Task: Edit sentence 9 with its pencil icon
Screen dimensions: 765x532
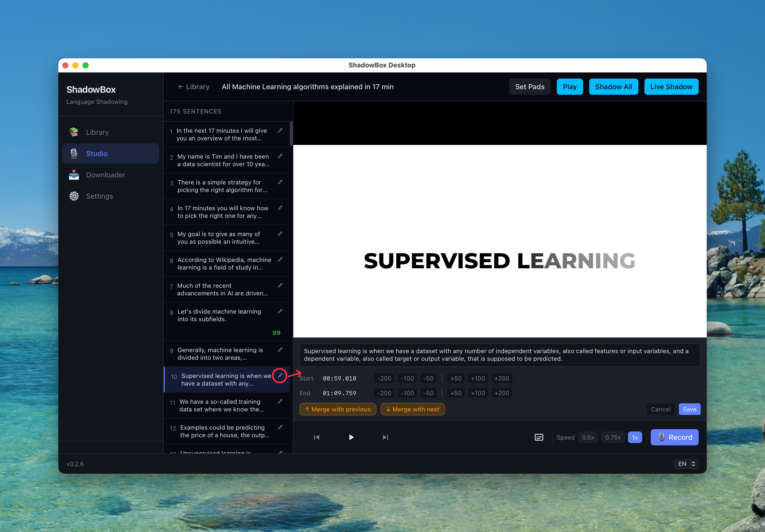Action: tap(280, 350)
